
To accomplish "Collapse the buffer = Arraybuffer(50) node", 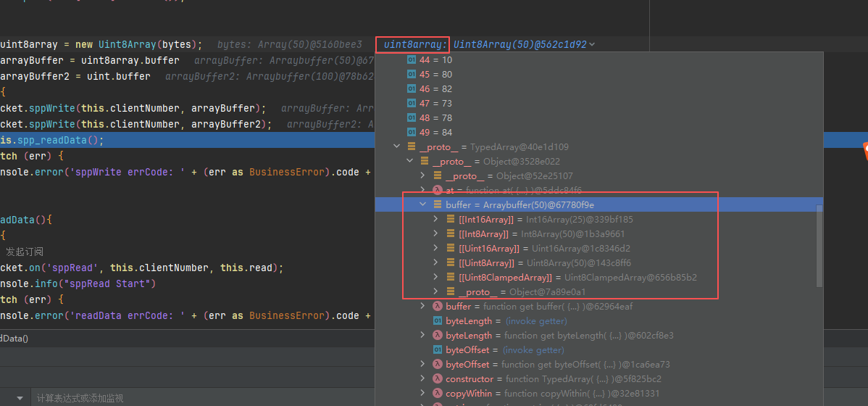I will (x=423, y=205).
